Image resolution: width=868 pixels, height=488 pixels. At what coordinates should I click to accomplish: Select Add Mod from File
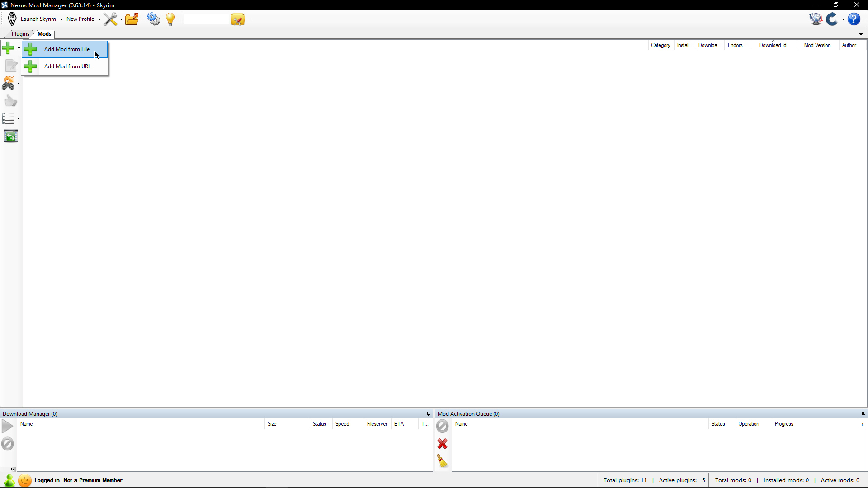(x=67, y=49)
